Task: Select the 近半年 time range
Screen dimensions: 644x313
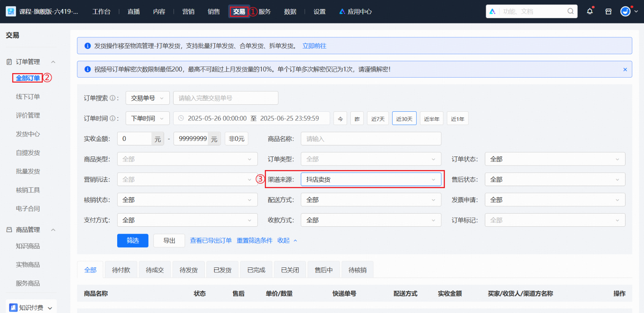Action: pyautogui.click(x=431, y=118)
